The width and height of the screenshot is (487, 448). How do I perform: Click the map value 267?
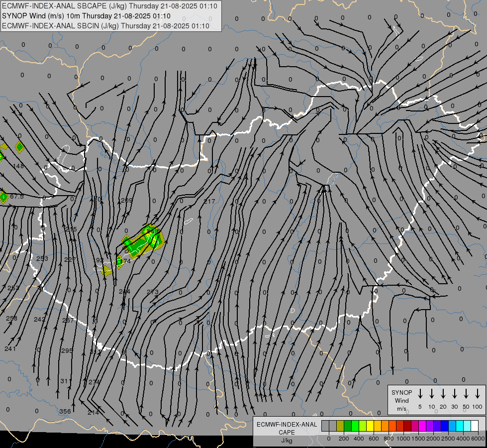(x=68, y=320)
